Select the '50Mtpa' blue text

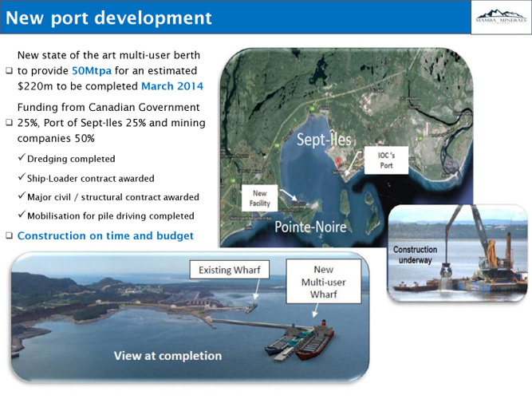[92, 71]
